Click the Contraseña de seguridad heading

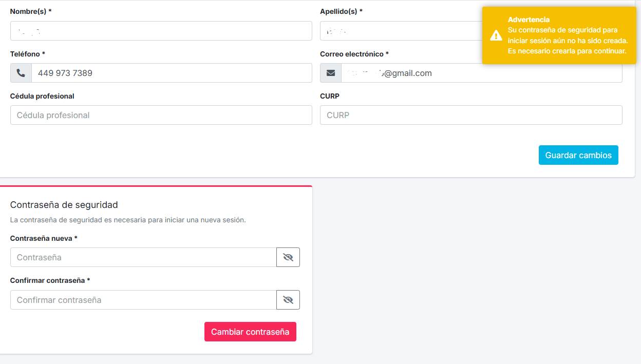(x=64, y=205)
